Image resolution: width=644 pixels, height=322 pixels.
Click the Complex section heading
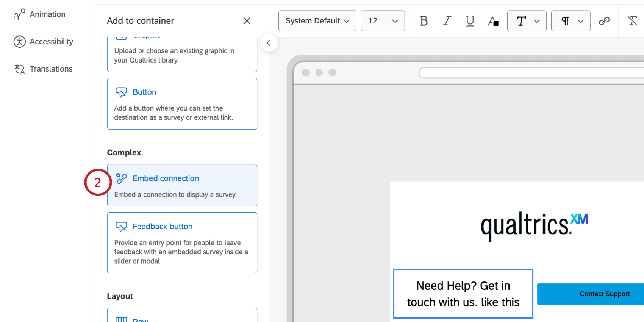tap(124, 153)
